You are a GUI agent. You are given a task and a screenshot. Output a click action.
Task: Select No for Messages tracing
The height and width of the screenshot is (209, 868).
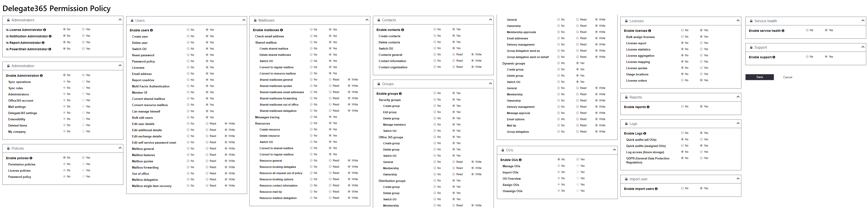pos(311,117)
